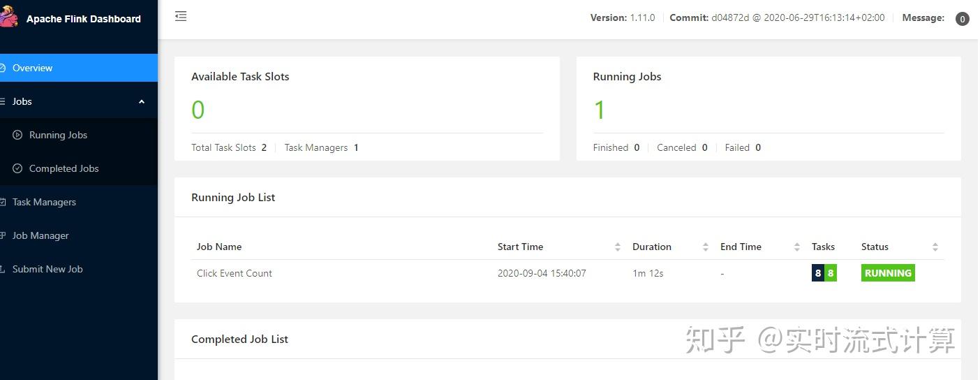The height and width of the screenshot is (380, 980).
Task: Sort job list by Start Time
Action: pyautogui.click(x=618, y=247)
